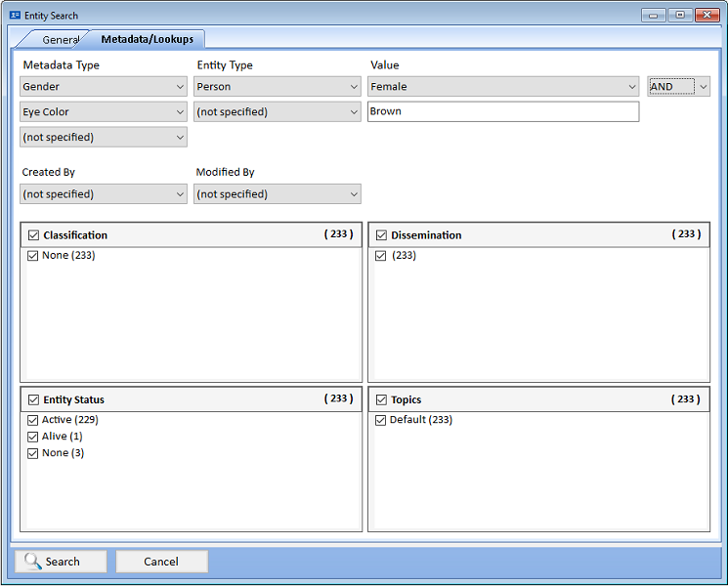The height and width of the screenshot is (586, 728).
Task: Maximize the Entity Search window
Action: [680, 16]
